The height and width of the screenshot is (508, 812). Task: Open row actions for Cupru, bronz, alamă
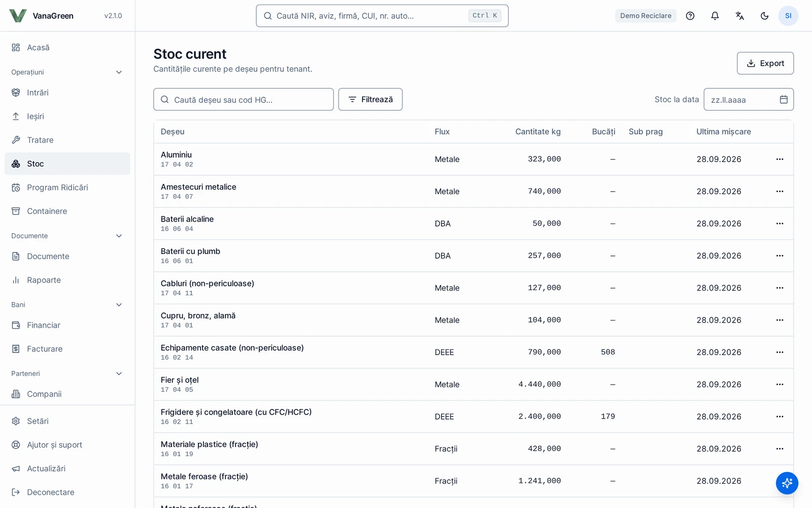click(780, 320)
